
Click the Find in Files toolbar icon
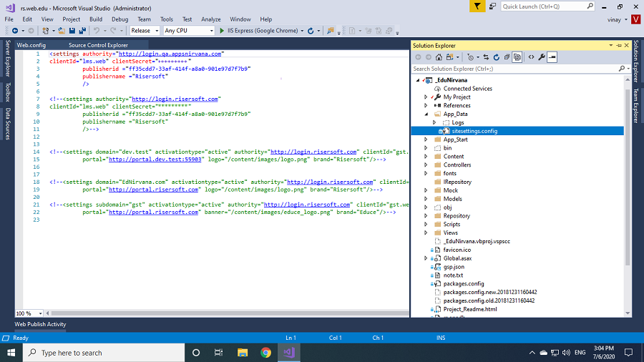(330, 31)
